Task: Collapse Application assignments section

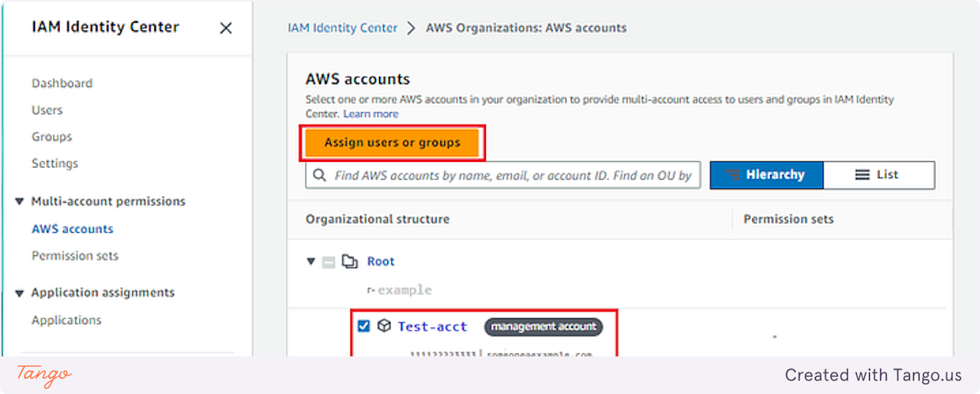Action: point(20,293)
